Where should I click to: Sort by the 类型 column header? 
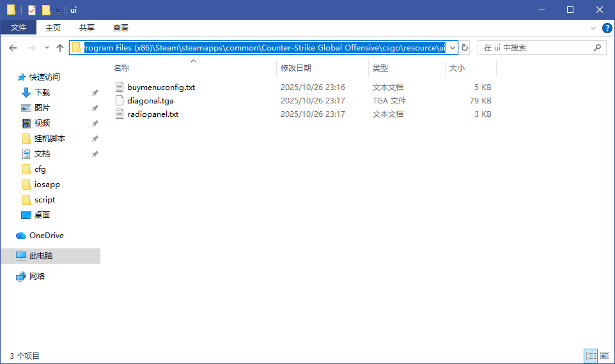pos(380,68)
